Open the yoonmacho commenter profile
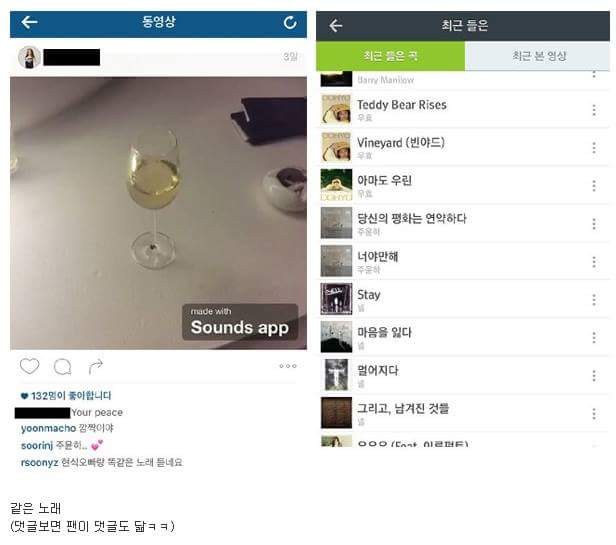This screenshot has width=616, height=545. point(48,428)
